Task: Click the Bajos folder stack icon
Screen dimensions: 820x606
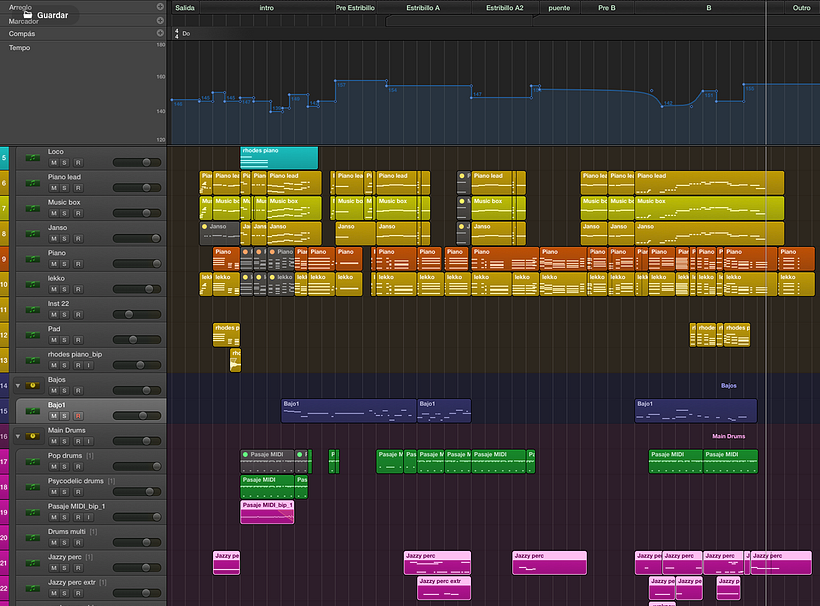Action: point(33,385)
